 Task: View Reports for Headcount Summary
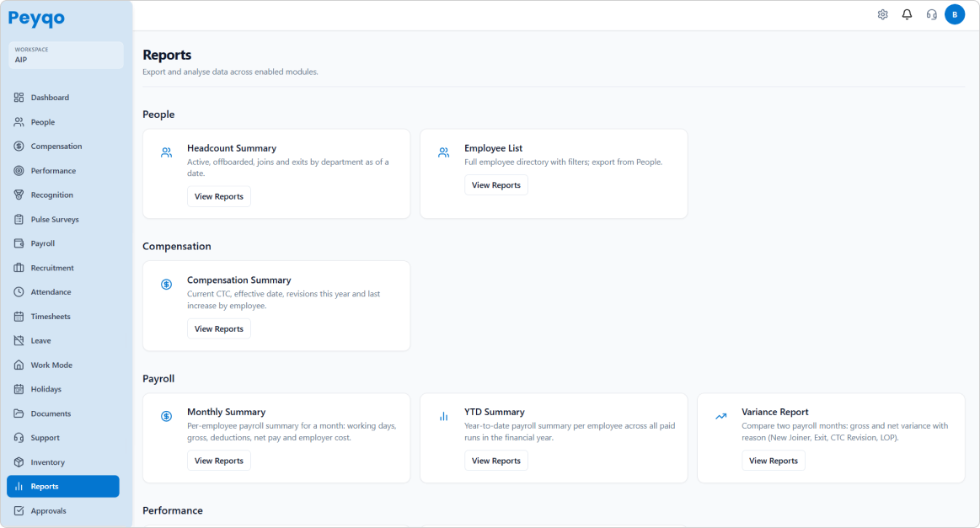(219, 196)
